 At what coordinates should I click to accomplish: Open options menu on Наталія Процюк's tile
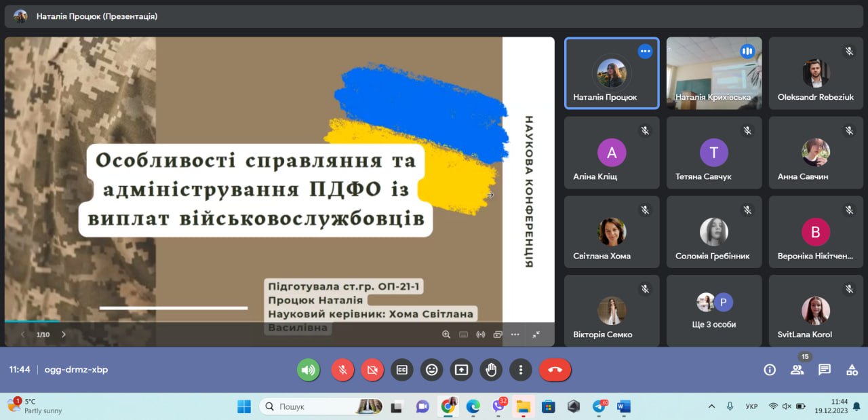(645, 51)
